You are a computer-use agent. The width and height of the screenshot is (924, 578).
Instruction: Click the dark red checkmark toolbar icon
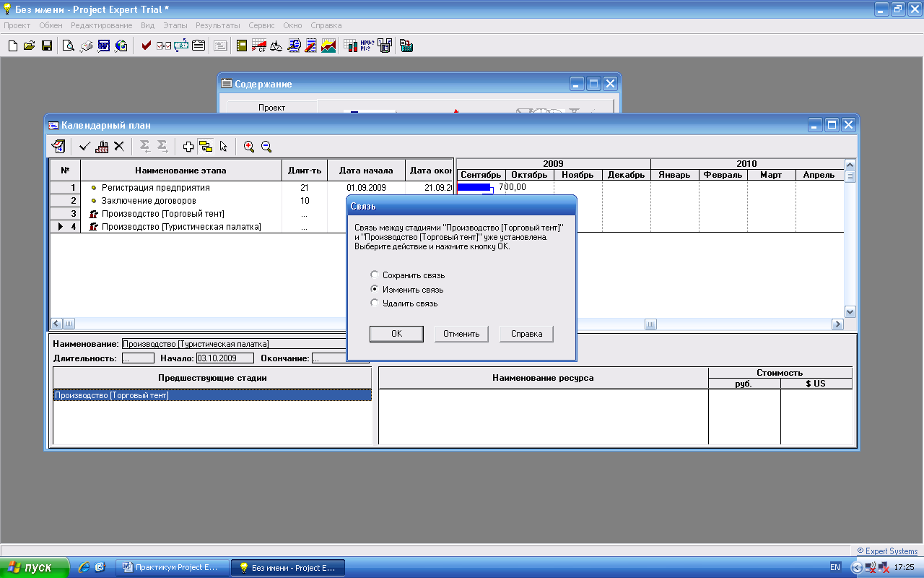[x=147, y=46]
